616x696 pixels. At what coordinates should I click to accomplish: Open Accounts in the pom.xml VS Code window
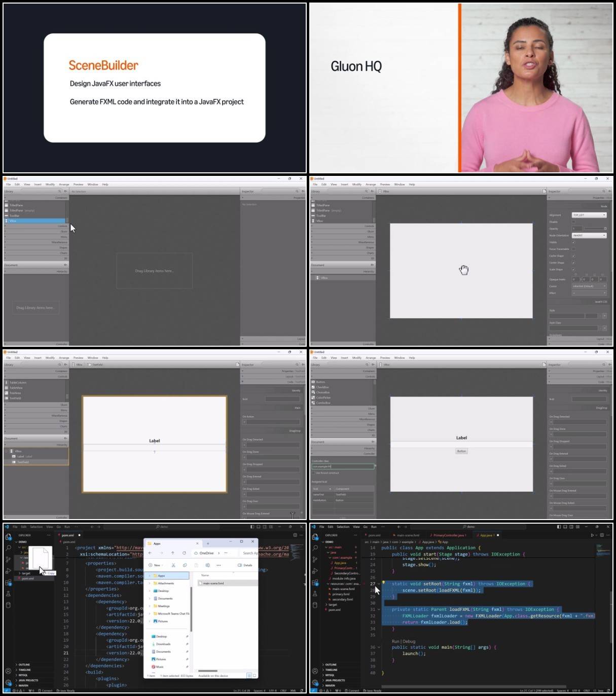coord(8,671)
